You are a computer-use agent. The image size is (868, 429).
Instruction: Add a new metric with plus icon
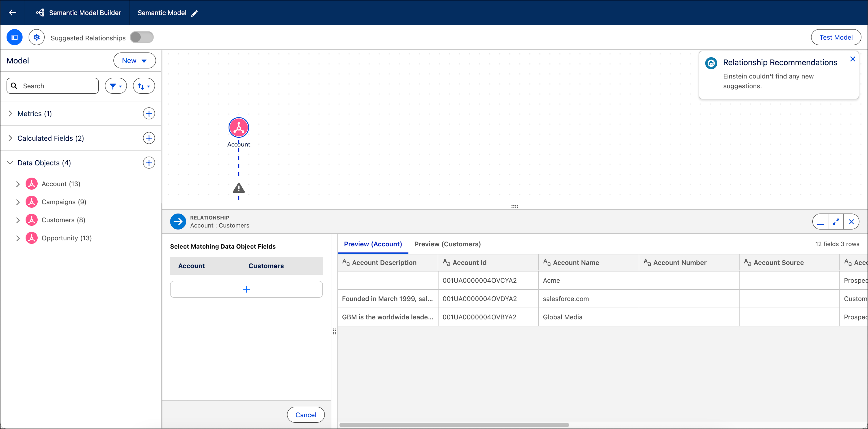[149, 114]
